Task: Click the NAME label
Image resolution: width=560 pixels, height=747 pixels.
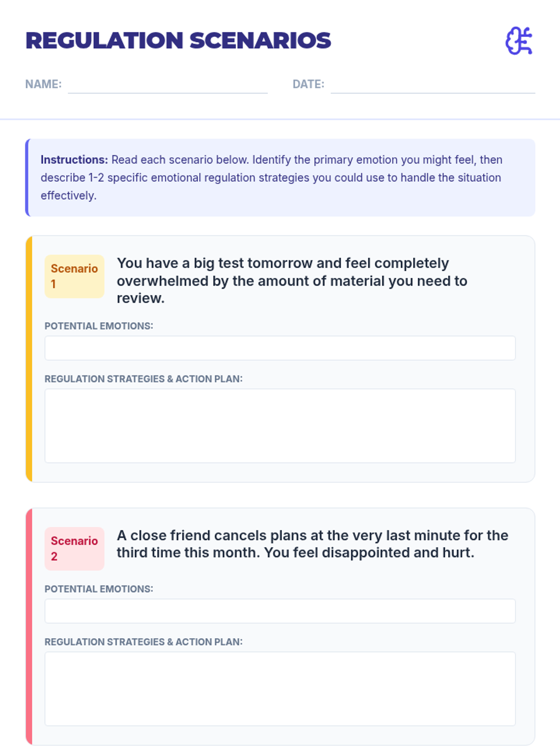Action: [x=43, y=84]
